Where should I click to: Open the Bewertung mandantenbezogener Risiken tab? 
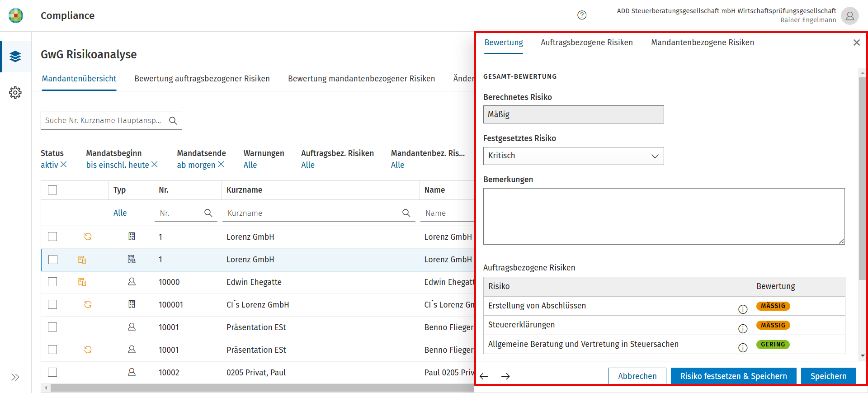362,79
